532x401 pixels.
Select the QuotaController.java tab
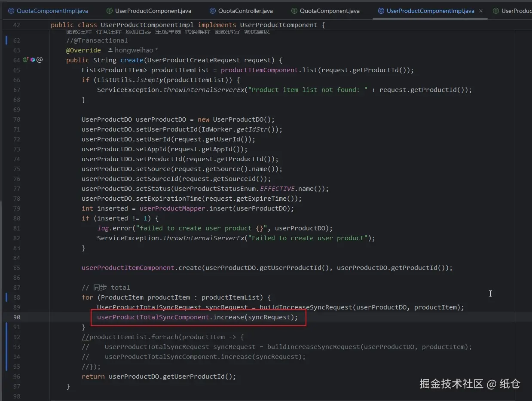click(241, 11)
